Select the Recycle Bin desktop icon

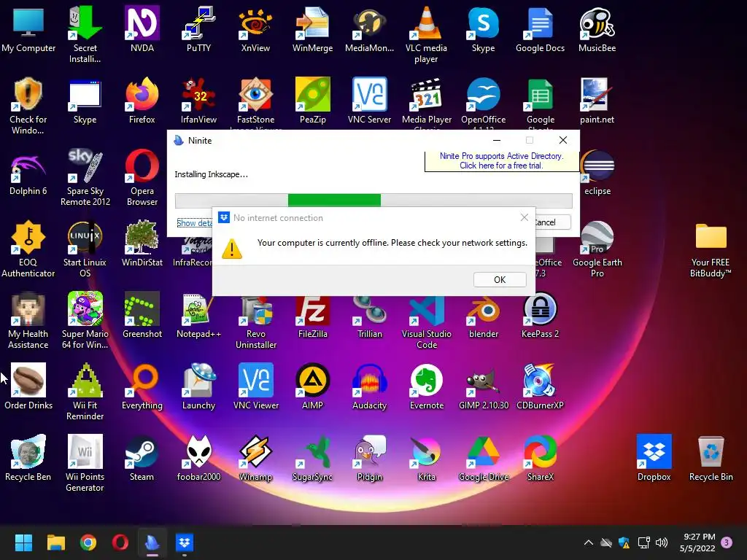711,458
